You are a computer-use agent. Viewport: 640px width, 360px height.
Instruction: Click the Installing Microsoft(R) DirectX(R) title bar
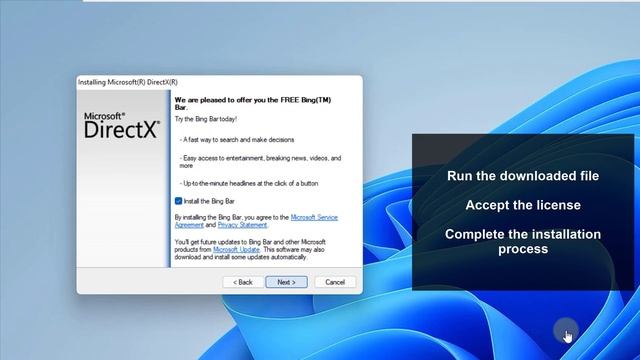(219, 82)
